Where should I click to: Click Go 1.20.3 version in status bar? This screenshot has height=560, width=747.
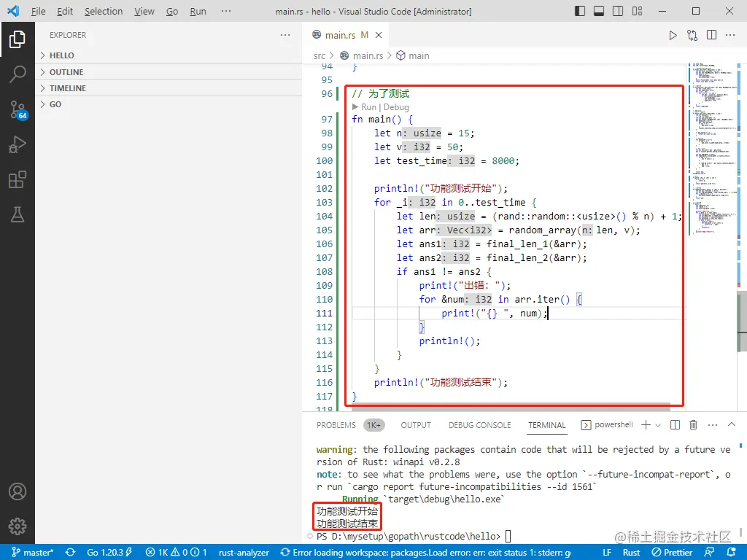tap(109, 553)
